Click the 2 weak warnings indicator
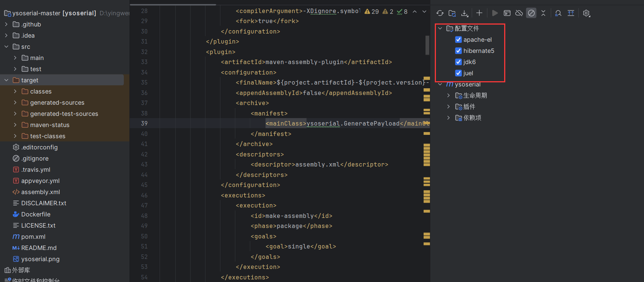 pos(388,12)
